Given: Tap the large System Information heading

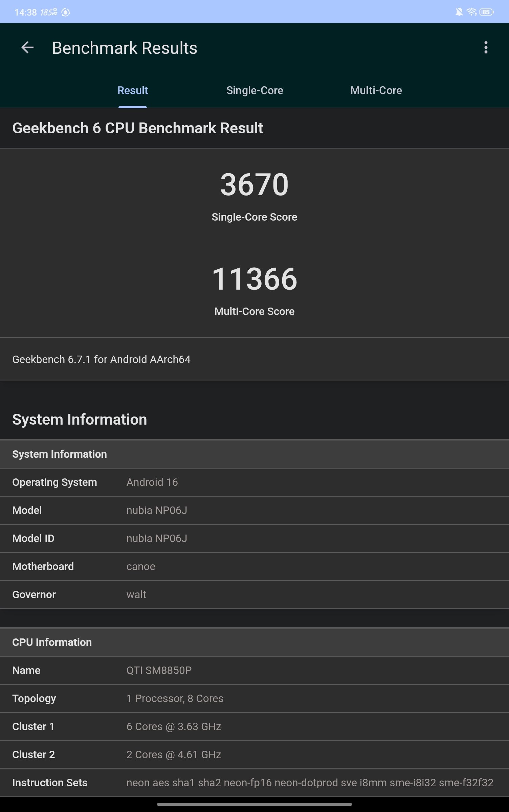Looking at the screenshot, I should [80, 420].
